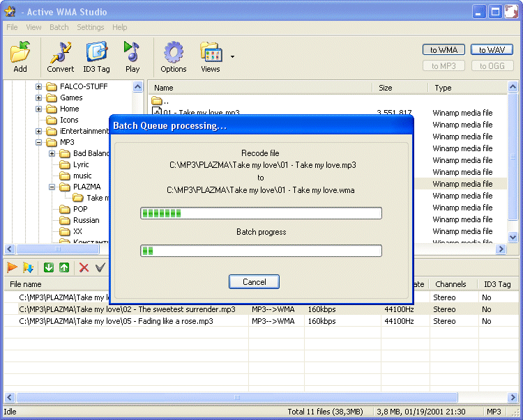The height and width of the screenshot is (420, 523).
Task: Select the Lyric folder in tree
Action: tap(81, 164)
